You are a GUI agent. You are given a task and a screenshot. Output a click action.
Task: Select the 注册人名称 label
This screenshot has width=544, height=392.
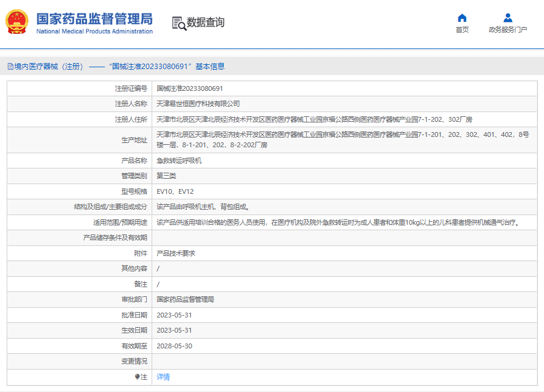tap(131, 104)
